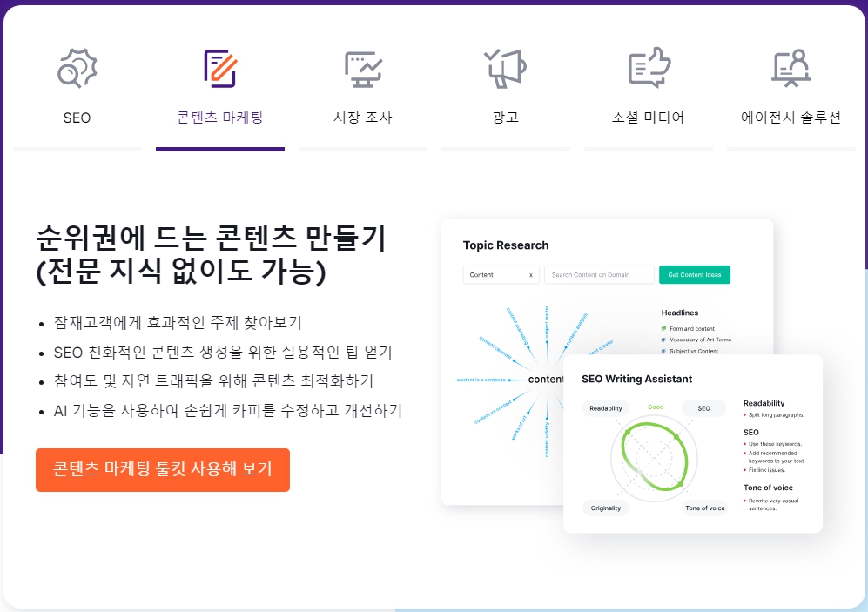
Task: Click the advertising megaphone icon
Action: coord(506,68)
